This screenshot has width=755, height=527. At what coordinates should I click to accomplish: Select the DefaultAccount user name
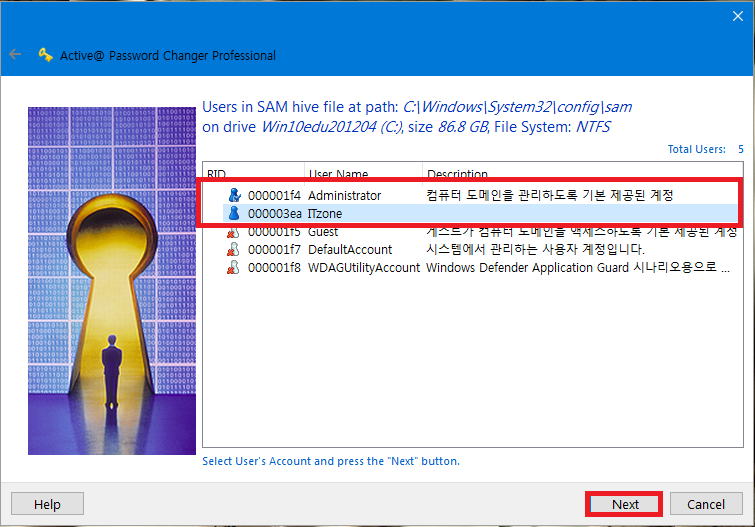(350, 250)
